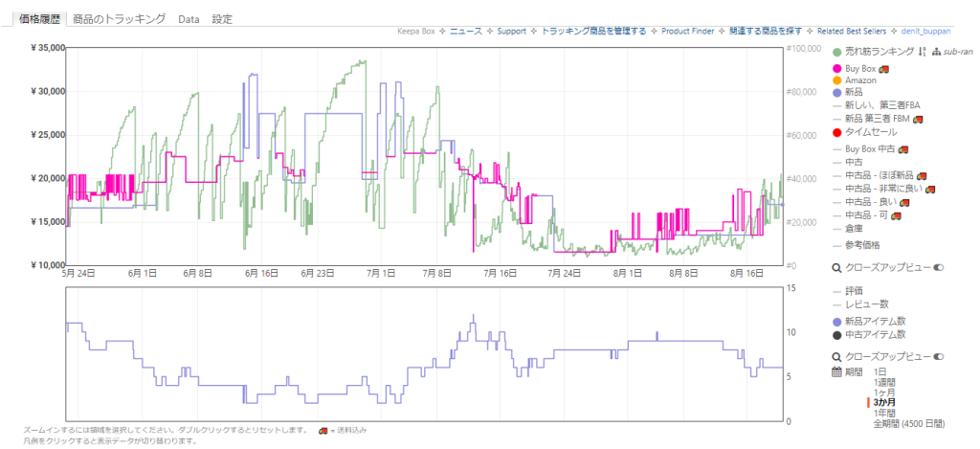Click the truck icon next to 新品 第三者 FBM
This screenshot has width=980, height=449.
pyautogui.click(x=917, y=119)
